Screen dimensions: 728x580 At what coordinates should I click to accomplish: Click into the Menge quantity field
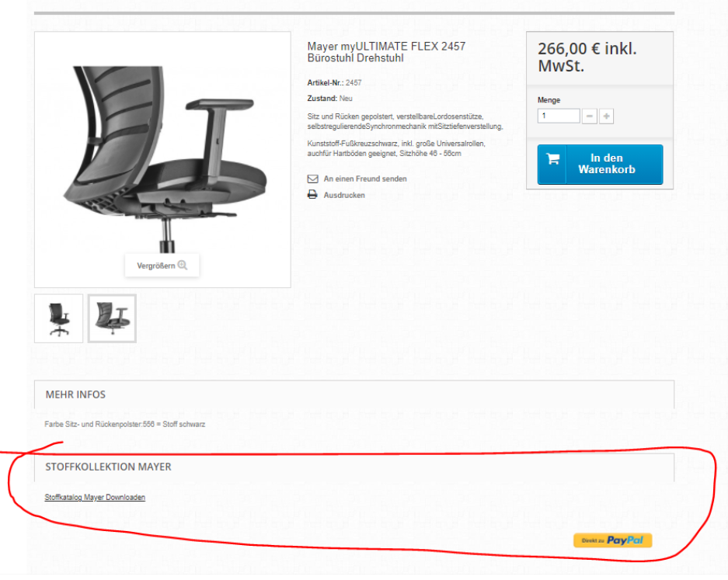[x=559, y=116]
